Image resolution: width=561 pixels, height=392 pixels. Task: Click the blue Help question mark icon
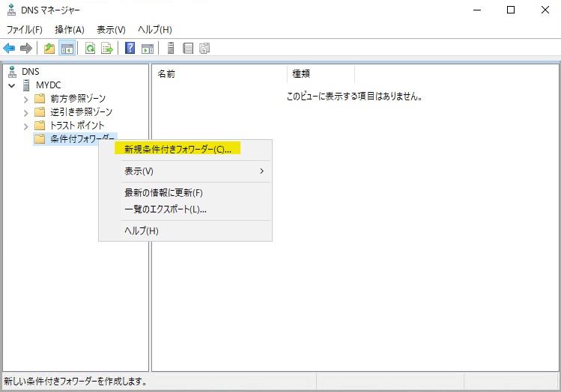click(130, 48)
